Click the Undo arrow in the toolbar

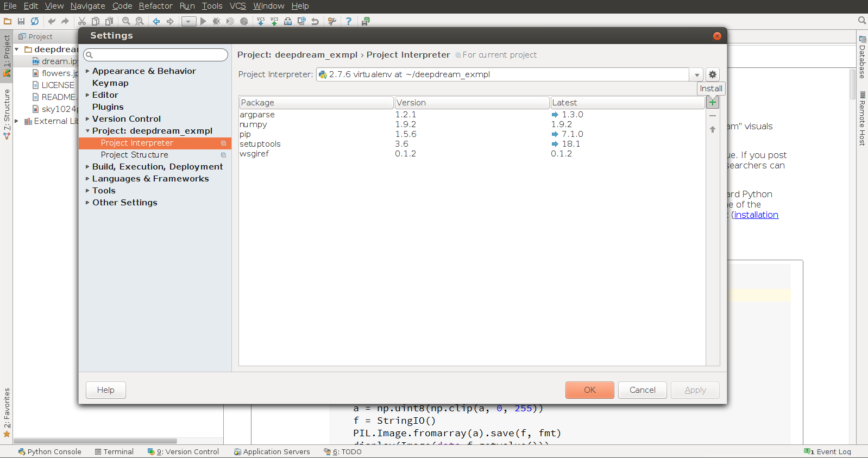52,21
